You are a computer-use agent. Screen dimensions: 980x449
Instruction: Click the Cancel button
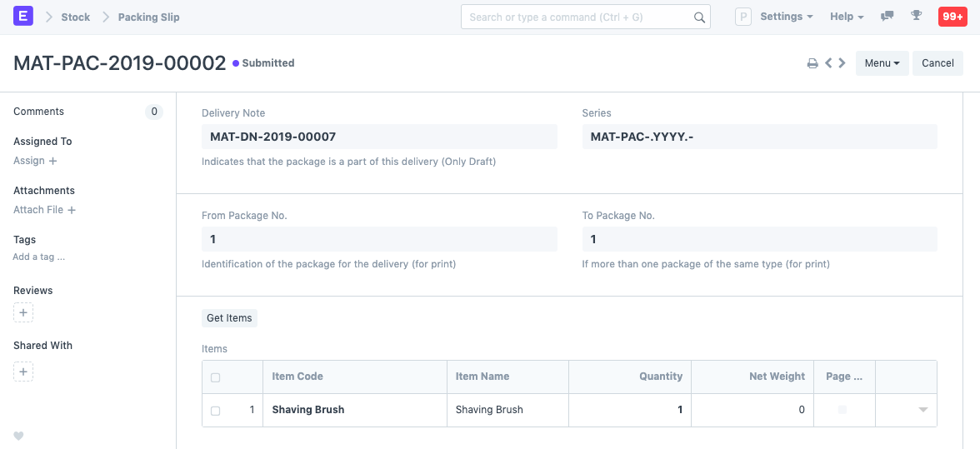[937, 63]
